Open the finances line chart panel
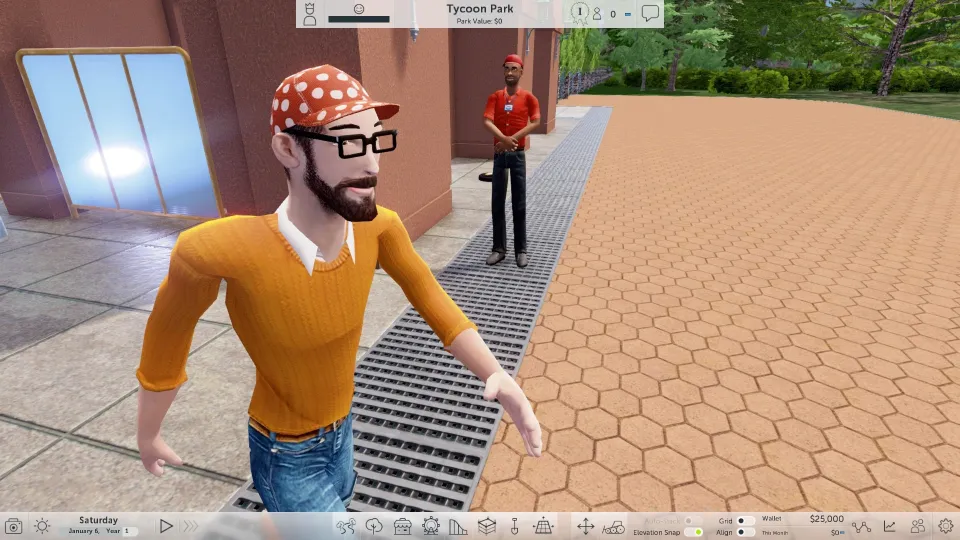This screenshot has height=540, width=960. [889, 526]
